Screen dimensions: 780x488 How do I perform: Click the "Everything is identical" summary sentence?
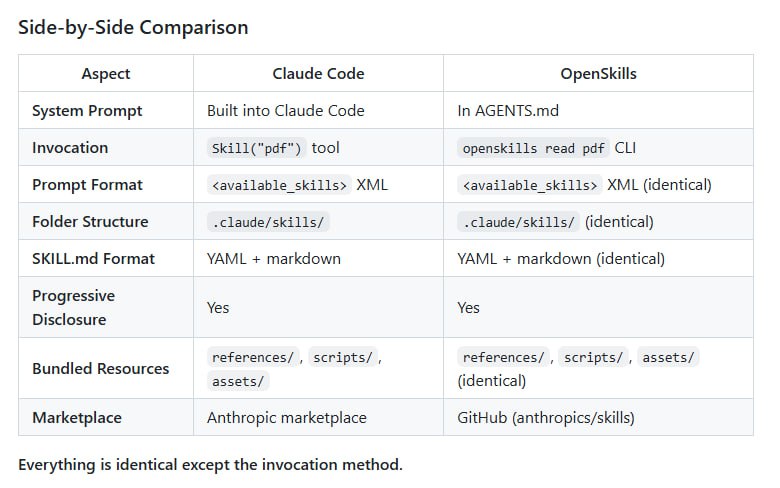click(210, 465)
